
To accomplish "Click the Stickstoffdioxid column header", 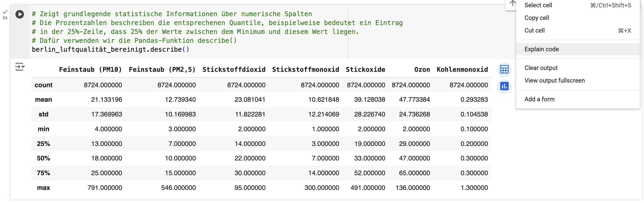I will coord(233,69).
